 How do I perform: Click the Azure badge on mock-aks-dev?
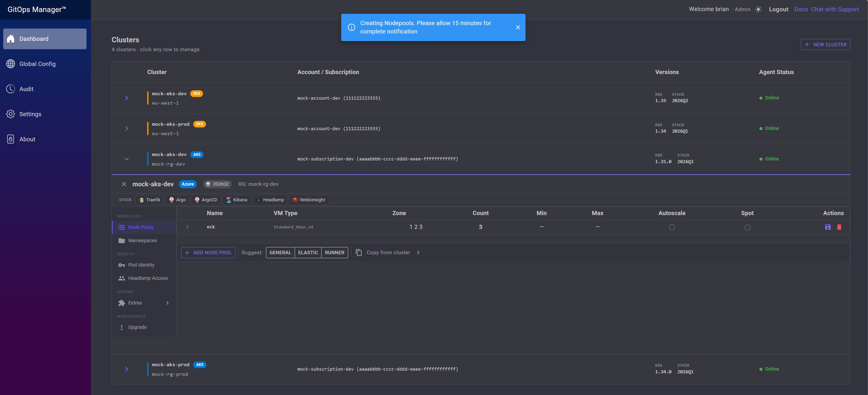[188, 184]
